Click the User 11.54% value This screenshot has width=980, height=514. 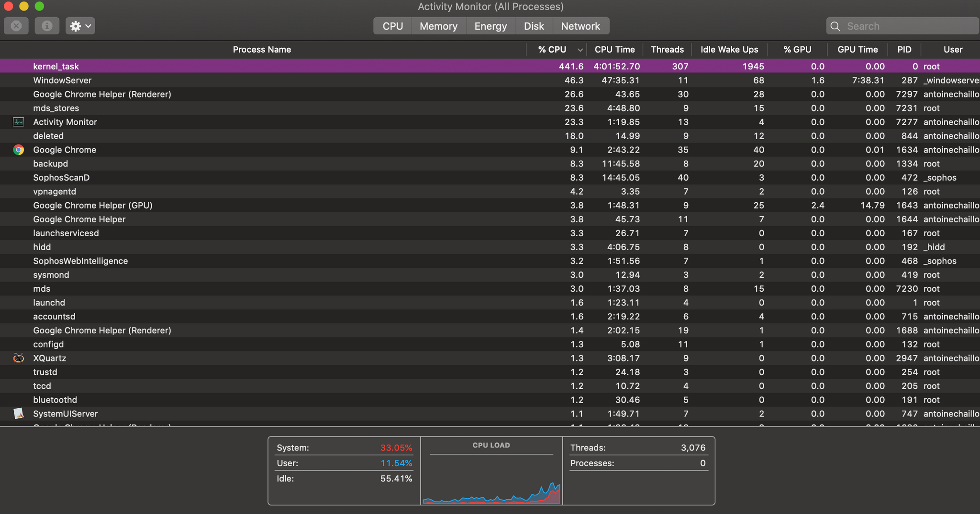tap(396, 463)
